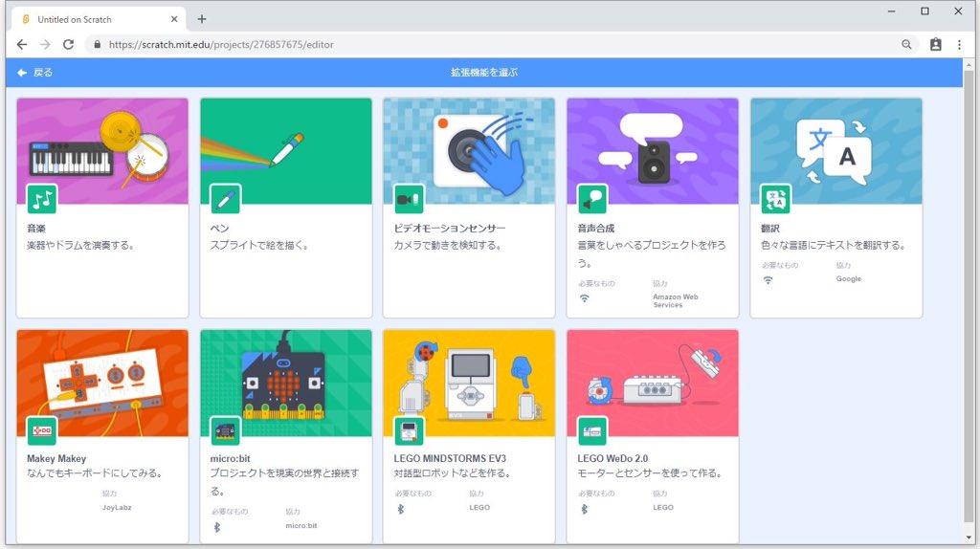
Task: Click the Music extension note icon
Action: [42, 200]
